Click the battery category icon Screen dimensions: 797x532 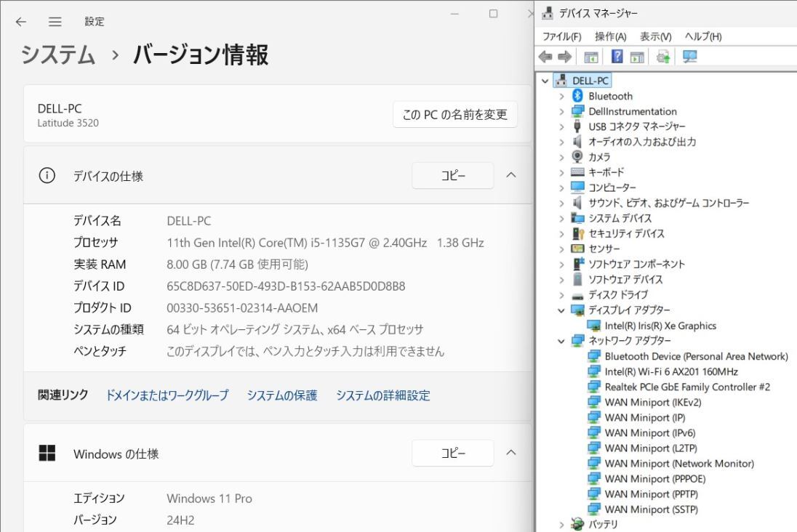pyautogui.click(x=577, y=524)
